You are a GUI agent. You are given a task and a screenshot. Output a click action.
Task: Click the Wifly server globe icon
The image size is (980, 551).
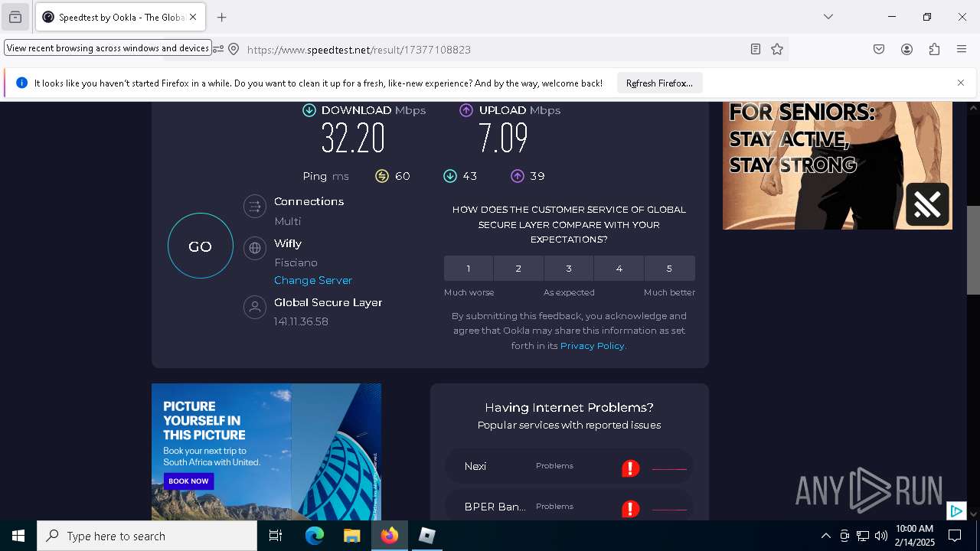[255, 249]
